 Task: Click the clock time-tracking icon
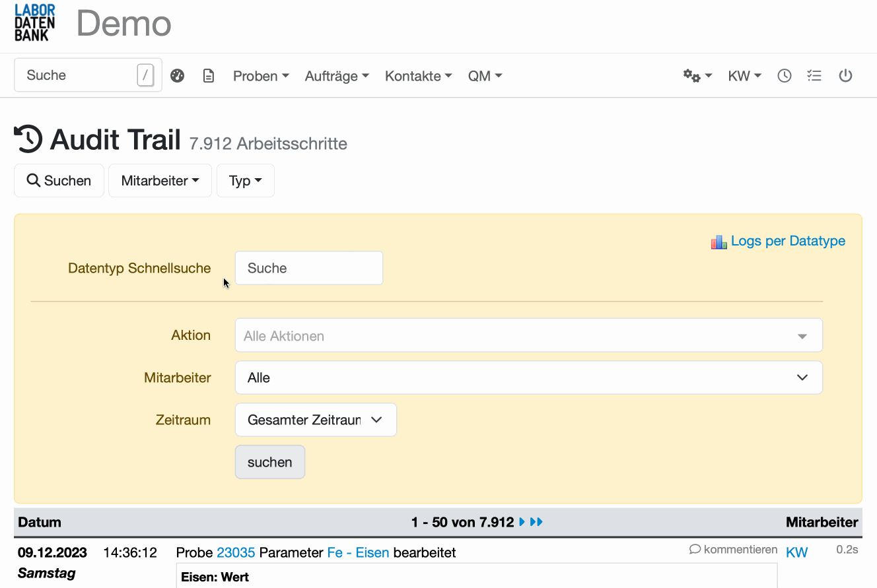coord(784,75)
